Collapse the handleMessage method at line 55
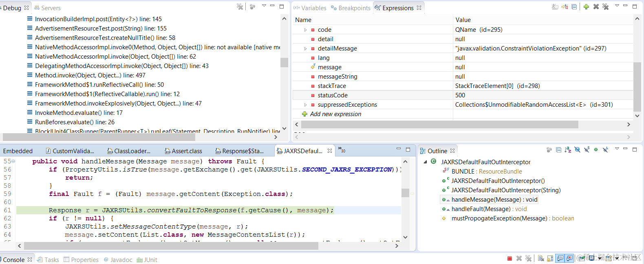The image size is (644, 264). pos(13,161)
